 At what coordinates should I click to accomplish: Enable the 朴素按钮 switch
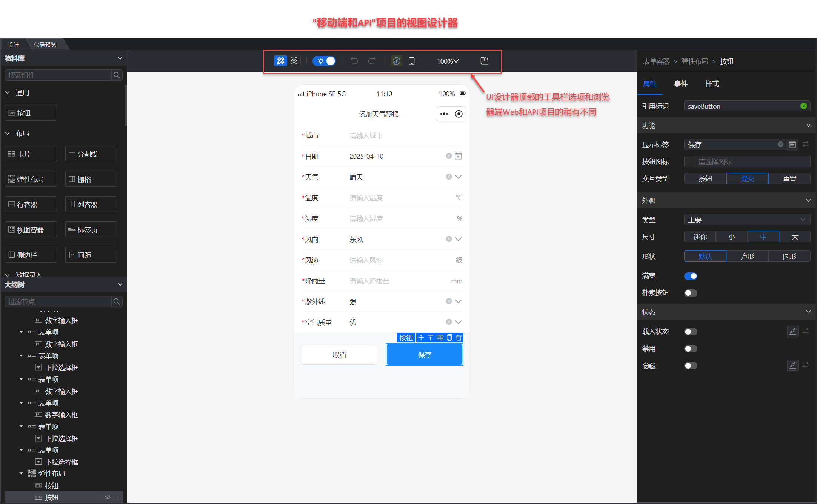[x=691, y=293]
